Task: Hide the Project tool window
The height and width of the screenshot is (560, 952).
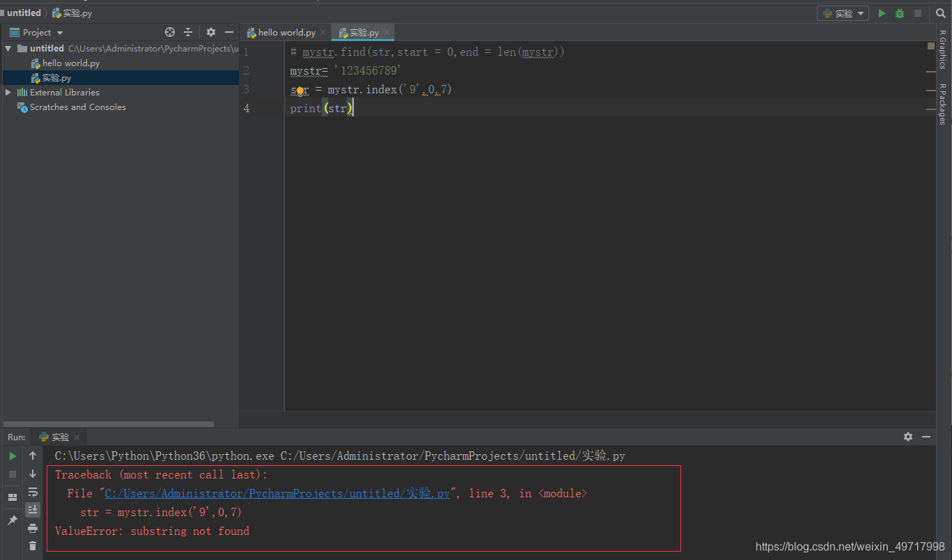Action: point(229,32)
